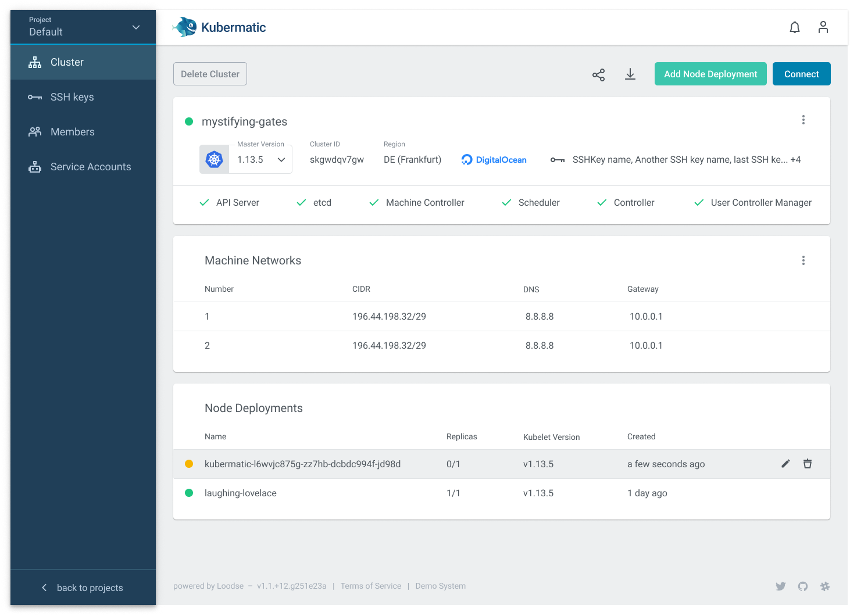Open the Machine Networks three-dot menu

(x=803, y=260)
